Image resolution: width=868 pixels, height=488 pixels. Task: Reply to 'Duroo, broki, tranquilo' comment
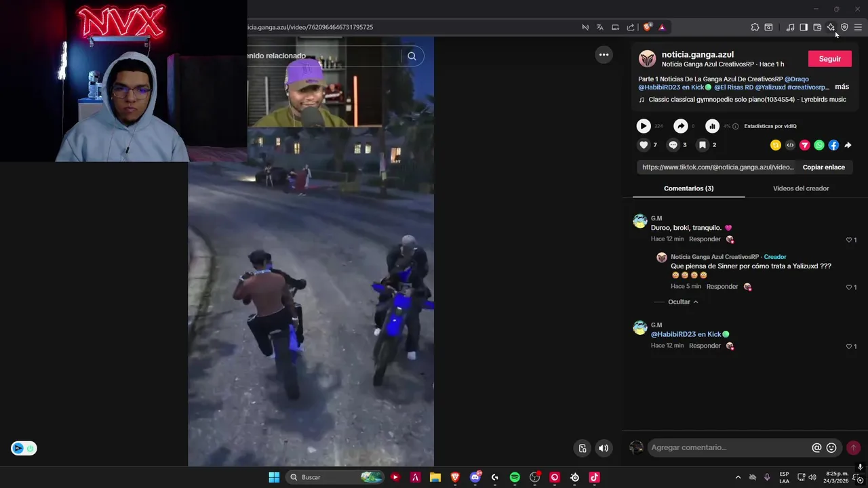coord(705,239)
